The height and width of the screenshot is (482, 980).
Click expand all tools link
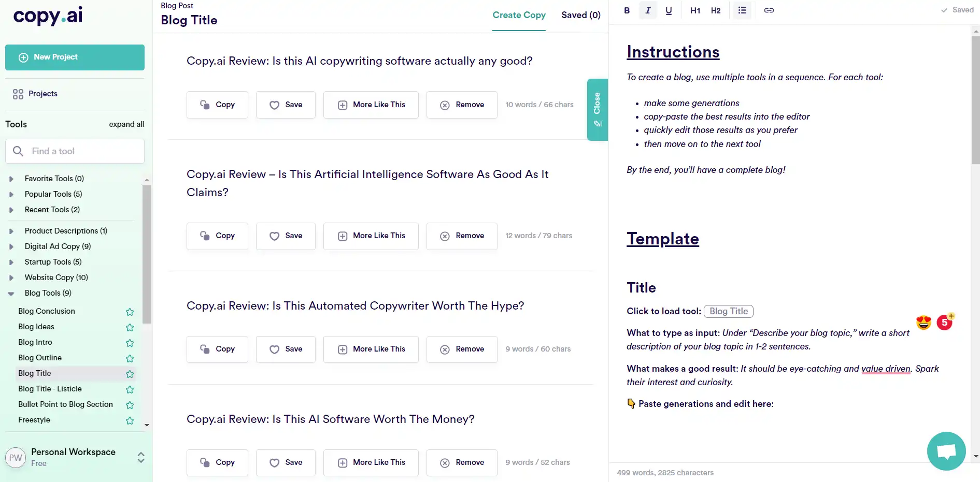point(126,124)
